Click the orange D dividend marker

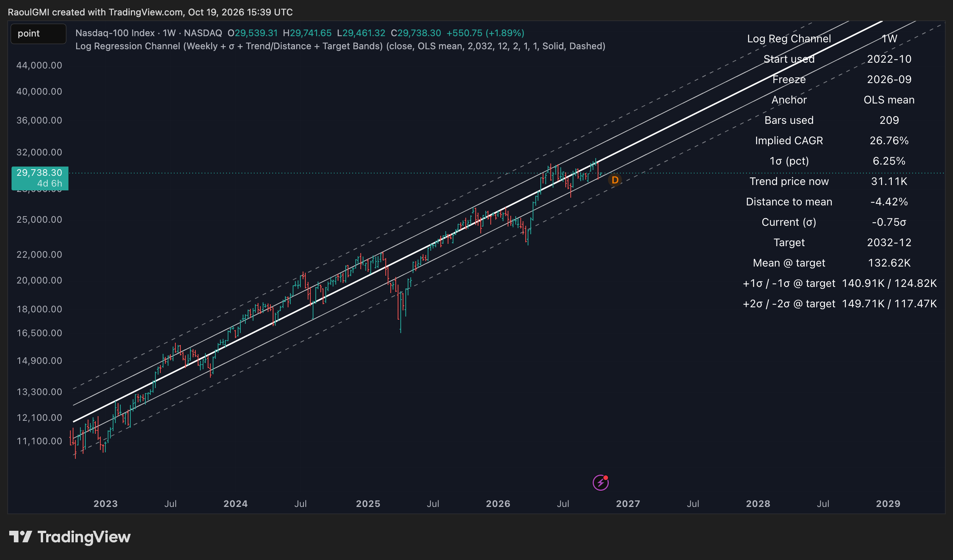pyautogui.click(x=615, y=180)
